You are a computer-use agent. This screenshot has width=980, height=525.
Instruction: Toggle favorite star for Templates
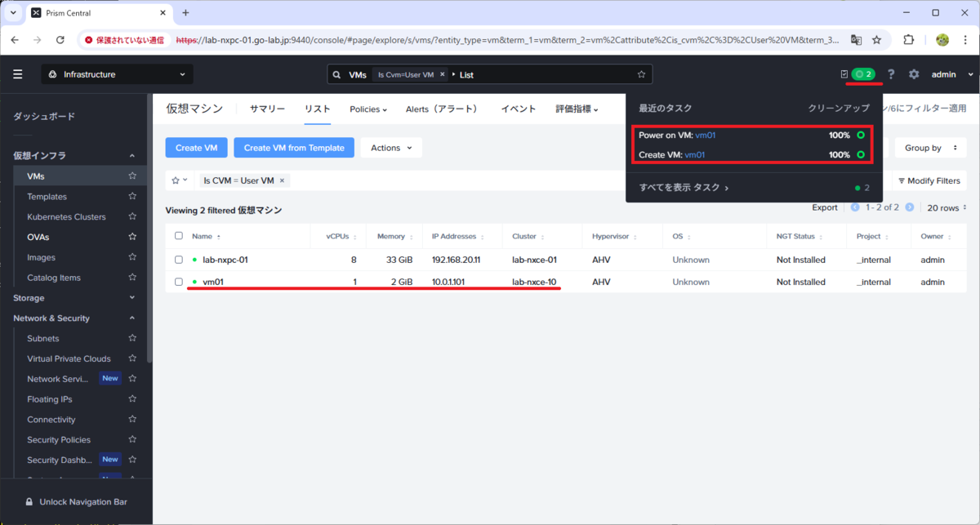point(132,196)
